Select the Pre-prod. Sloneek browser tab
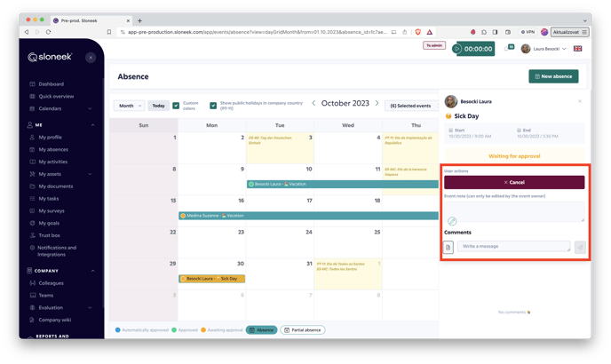 92,20
